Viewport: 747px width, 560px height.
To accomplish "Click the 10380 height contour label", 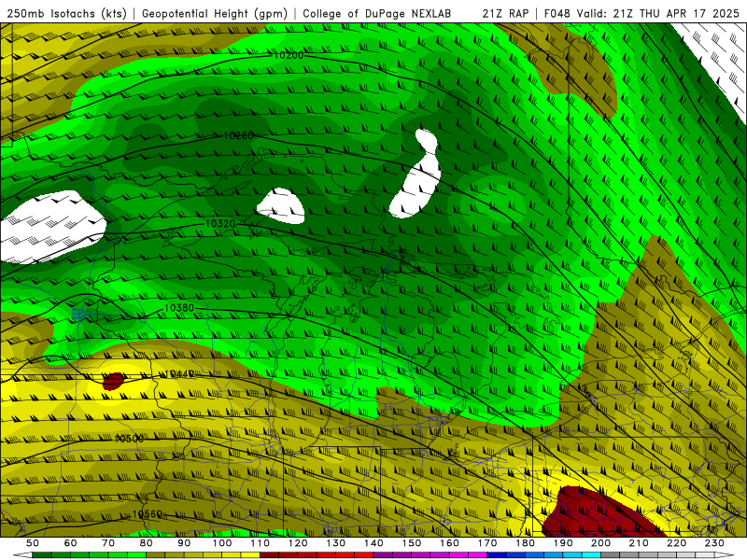I will (x=179, y=308).
